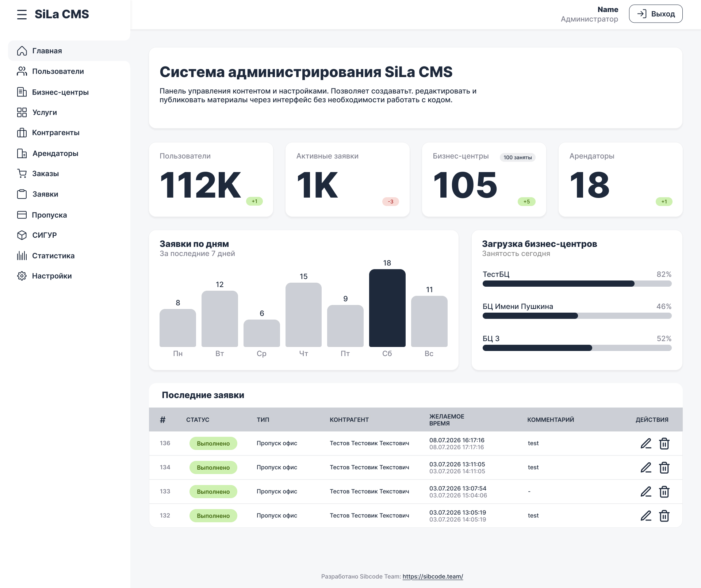The image size is (701, 588).
Task: Click the users icon beside Пользователи
Action: pos(22,71)
